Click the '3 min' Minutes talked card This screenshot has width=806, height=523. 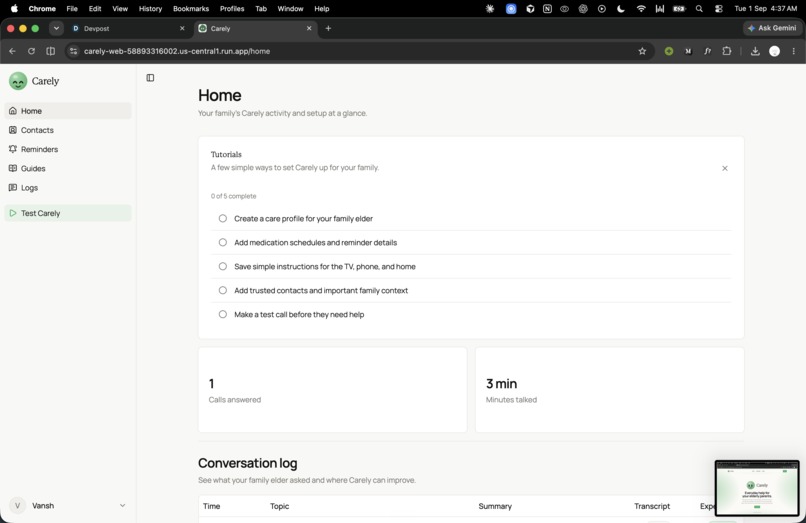[610, 390]
